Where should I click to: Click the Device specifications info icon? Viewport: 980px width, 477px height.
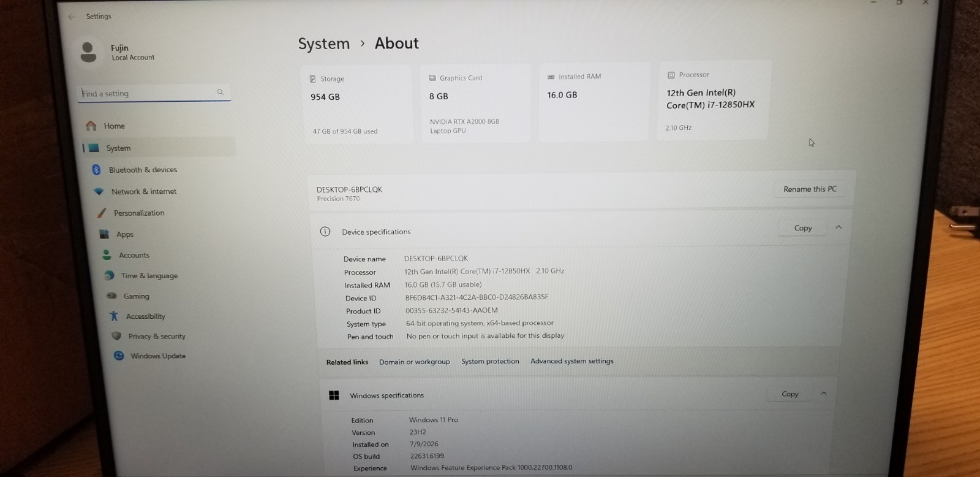pos(325,231)
